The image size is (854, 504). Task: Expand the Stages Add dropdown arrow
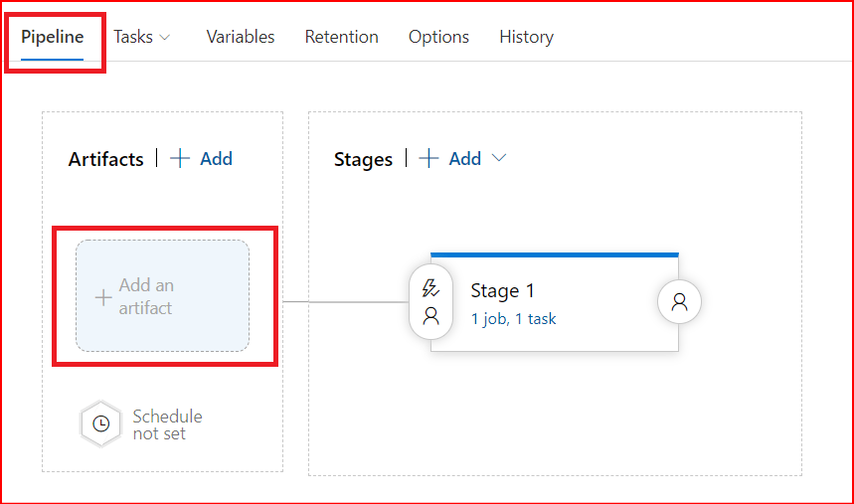coord(499,159)
